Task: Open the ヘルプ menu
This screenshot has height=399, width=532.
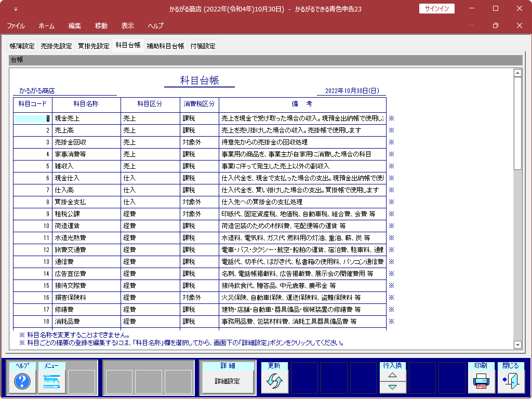Action: [156, 26]
